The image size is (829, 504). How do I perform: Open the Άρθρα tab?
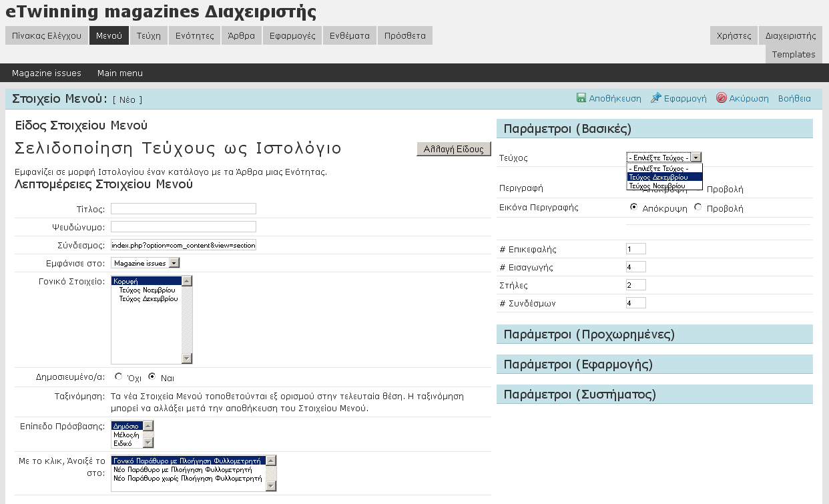241,35
